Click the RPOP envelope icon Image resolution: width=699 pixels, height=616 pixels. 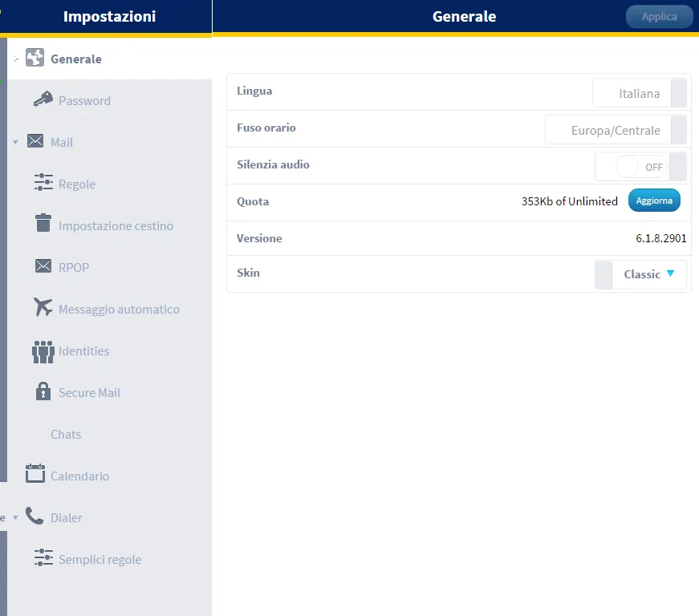(43, 266)
